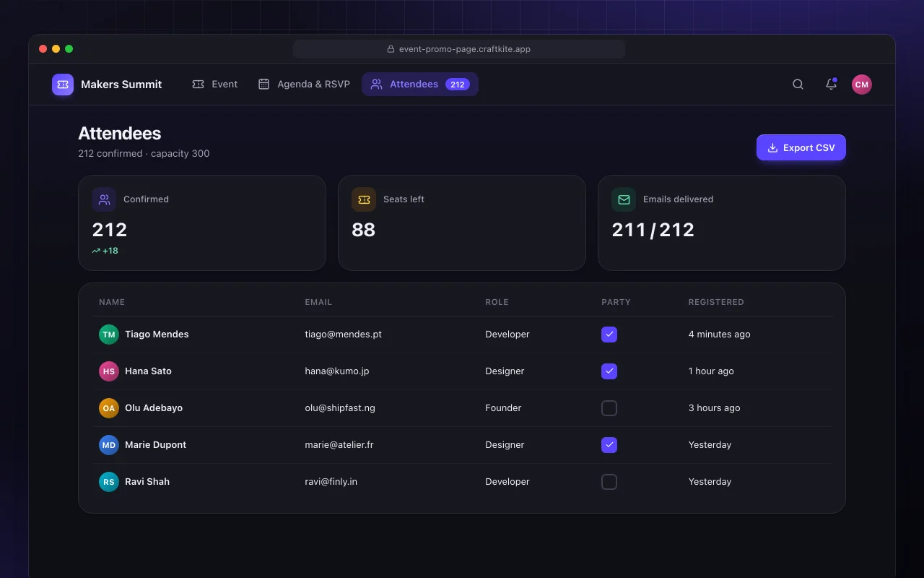Screen dimensions: 924x578
Task: Click the Seats left ticket icon
Action: (364, 199)
